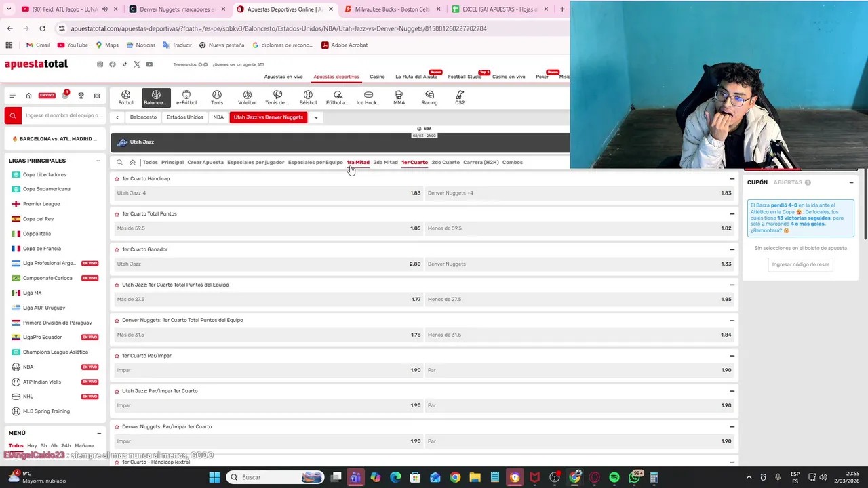Screen dimensions: 868x488
Task: Favorite the 1er Cuarto Hándicap market star
Action: point(117,179)
